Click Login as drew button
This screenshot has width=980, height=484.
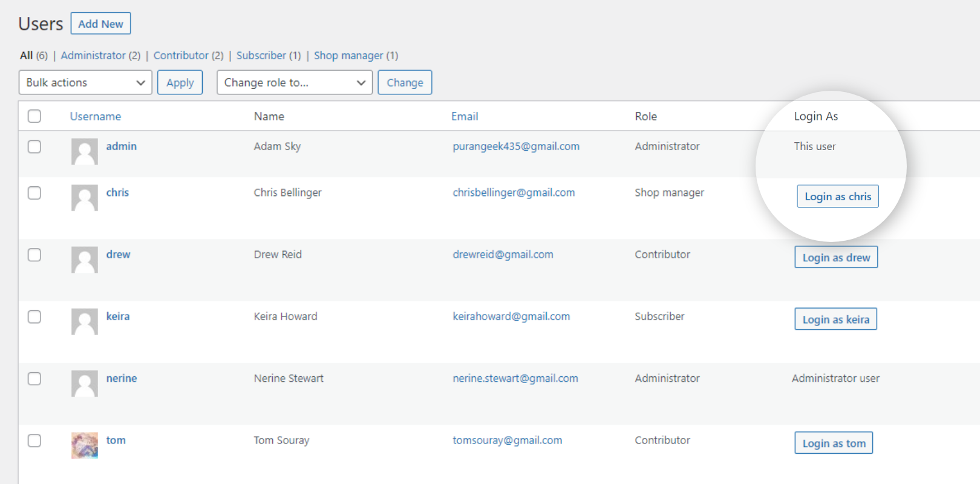point(836,257)
